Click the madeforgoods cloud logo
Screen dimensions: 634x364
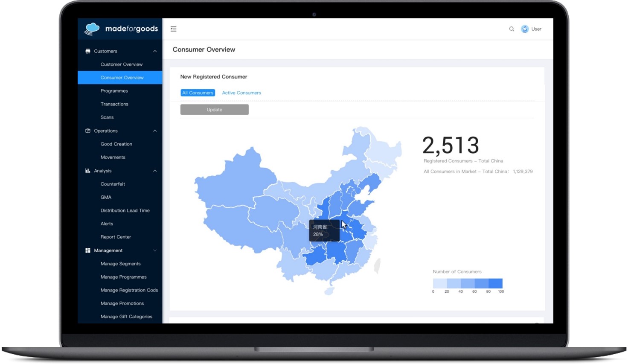pos(92,29)
